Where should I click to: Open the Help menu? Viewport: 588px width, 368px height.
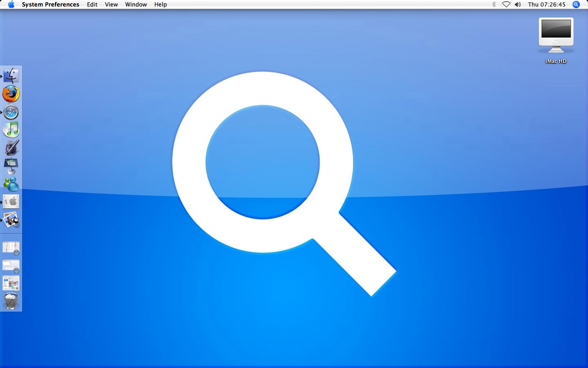[x=160, y=4]
